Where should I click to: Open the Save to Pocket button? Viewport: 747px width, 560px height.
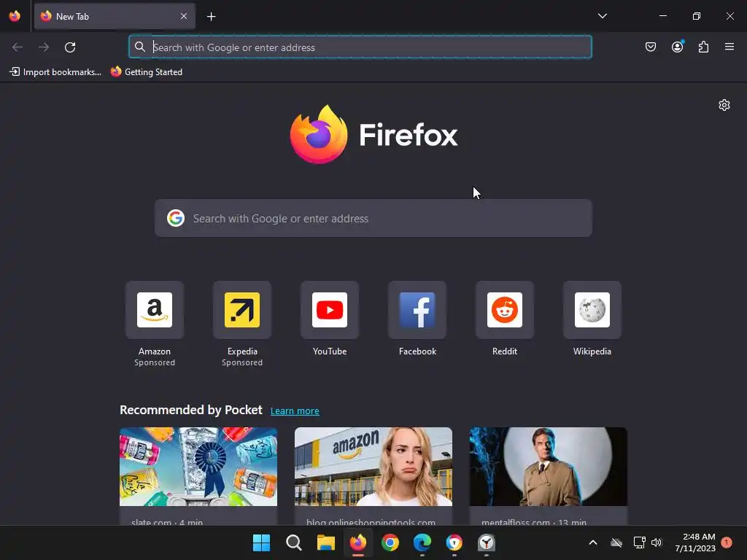click(x=650, y=47)
